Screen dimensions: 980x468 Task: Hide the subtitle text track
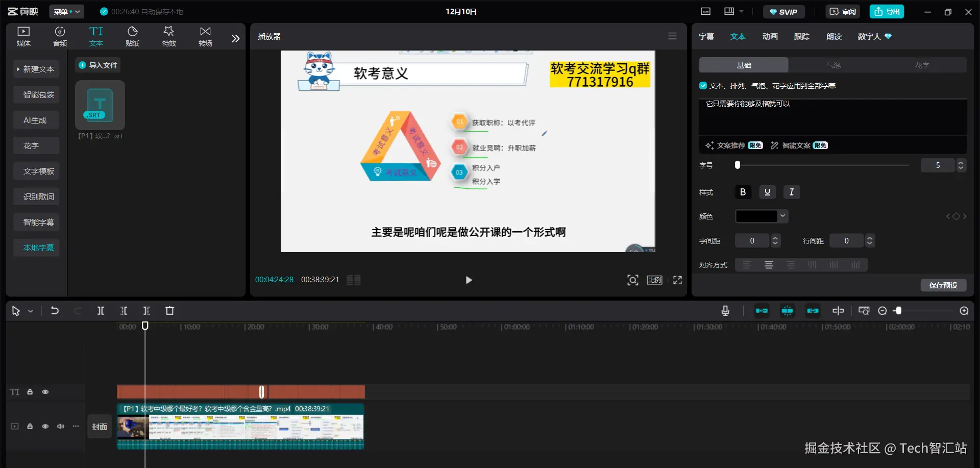coord(45,392)
